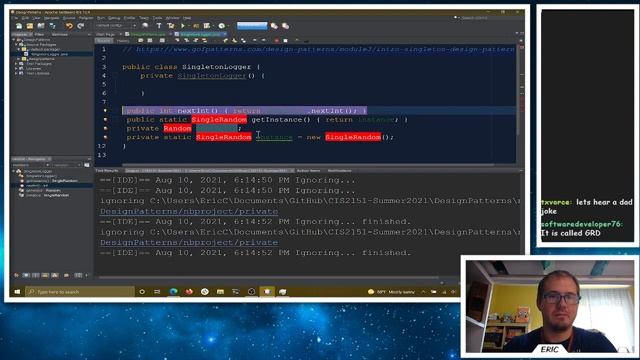The image size is (640, 360).
Task: Toggle the first Navigator filter button
Action: click(16, 276)
